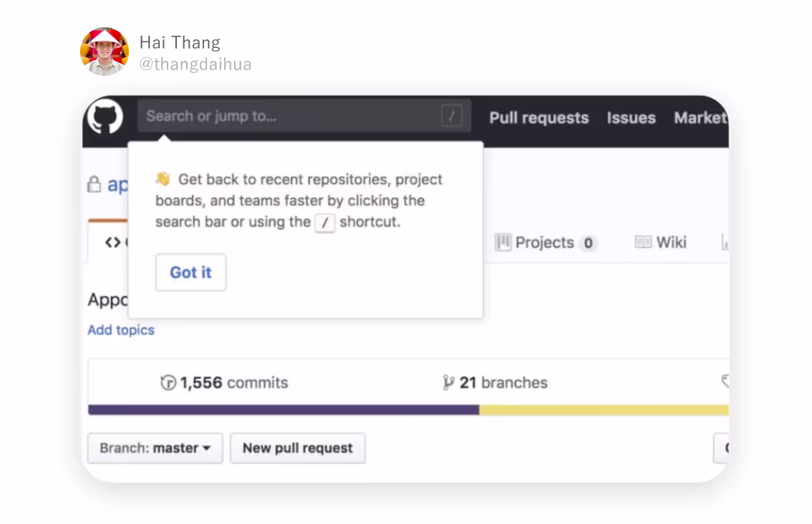Switch to the Wiki tab

(x=670, y=242)
